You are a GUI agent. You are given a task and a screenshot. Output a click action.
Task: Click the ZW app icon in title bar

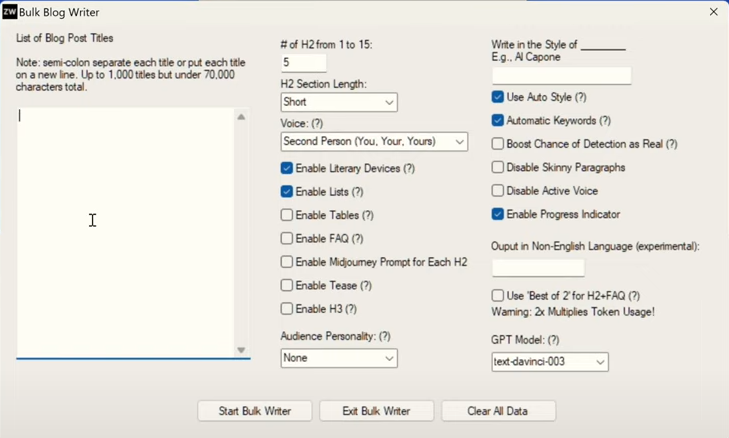[x=10, y=12]
